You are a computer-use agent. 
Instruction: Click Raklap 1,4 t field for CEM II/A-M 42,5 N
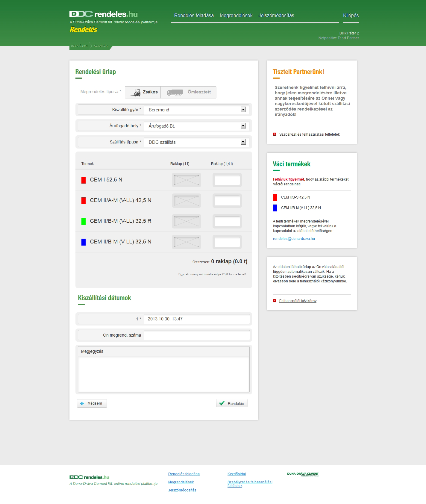[x=227, y=201]
